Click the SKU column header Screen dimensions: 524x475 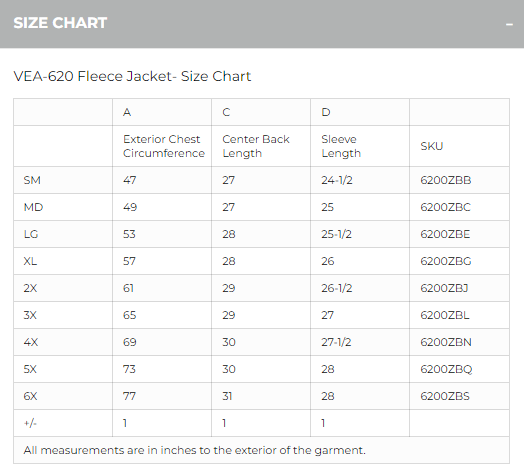(x=431, y=146)
